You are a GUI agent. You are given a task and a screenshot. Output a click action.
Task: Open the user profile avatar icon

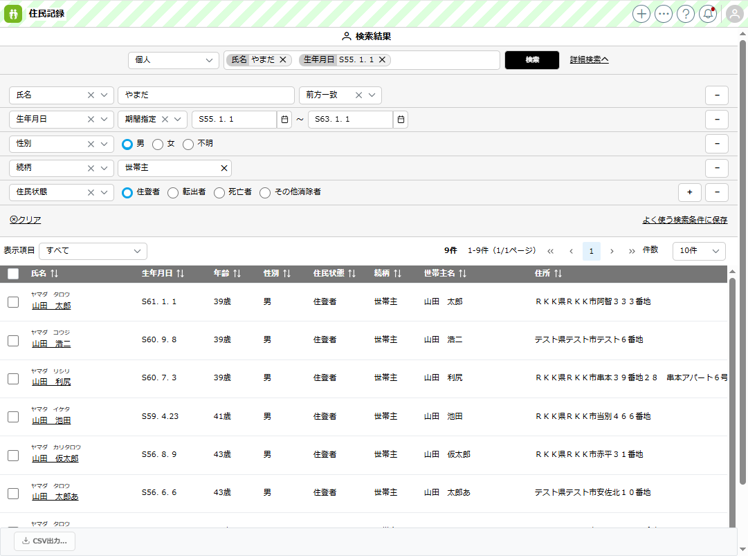pyautogui.click(x=735, y=14)
